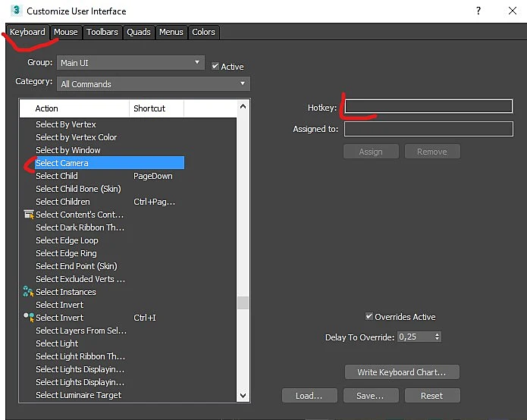Select the Select Child action

pos(57,176)
